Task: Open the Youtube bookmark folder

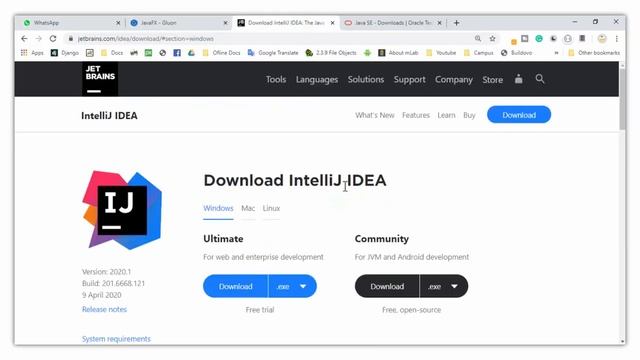Action: point(441,53)
